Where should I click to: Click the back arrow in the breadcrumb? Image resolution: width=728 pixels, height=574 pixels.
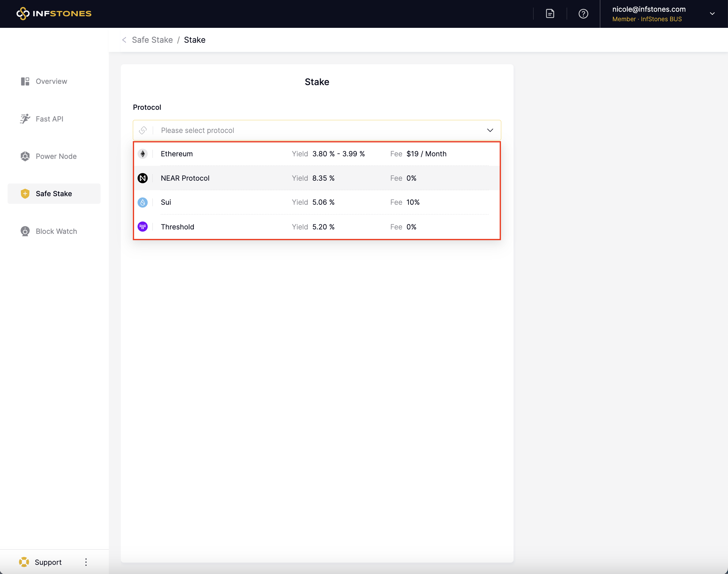pos(124,40)
